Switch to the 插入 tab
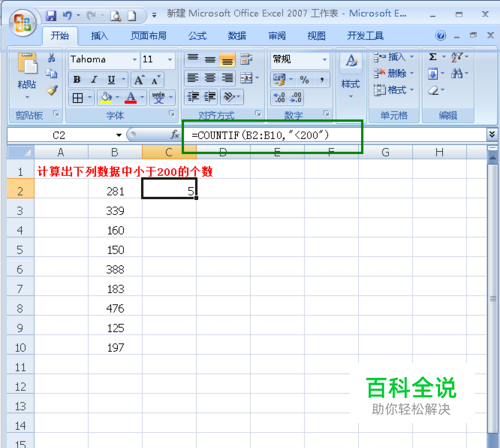The width and height of the screenshot is (500, 448). [99, 36]
